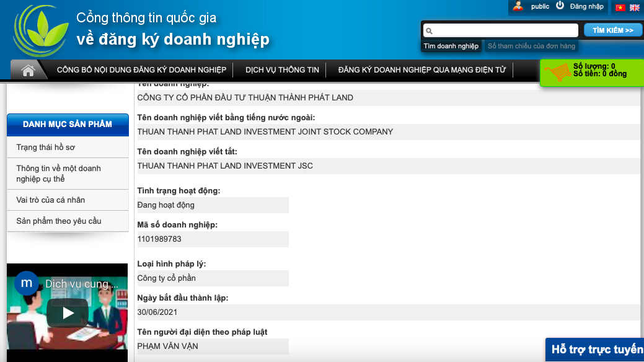Open Trạng thái hồ sơ in sidebar

click(46, 148)
